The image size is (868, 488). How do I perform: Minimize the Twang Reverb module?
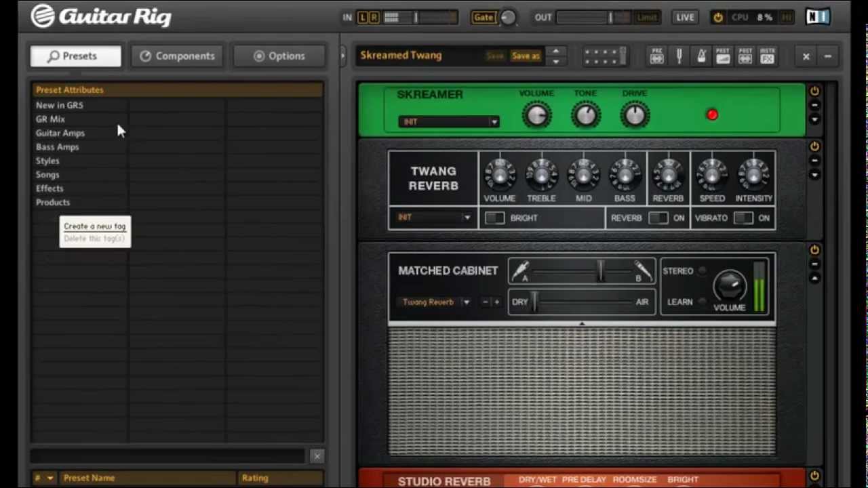(814, 161)
